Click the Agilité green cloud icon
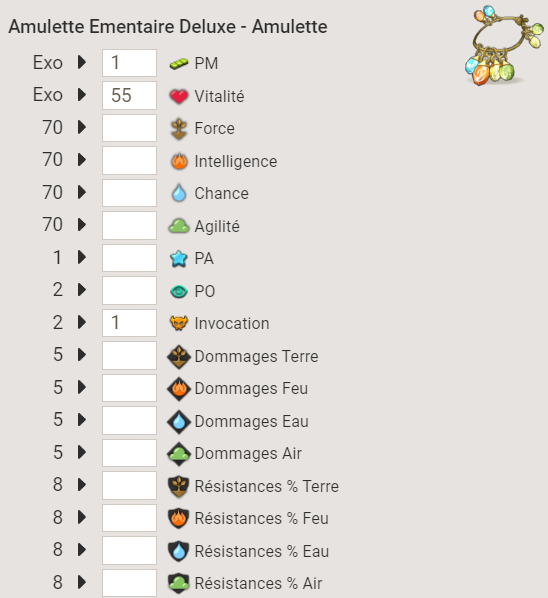Screen dimensions: 548x598 178,226
